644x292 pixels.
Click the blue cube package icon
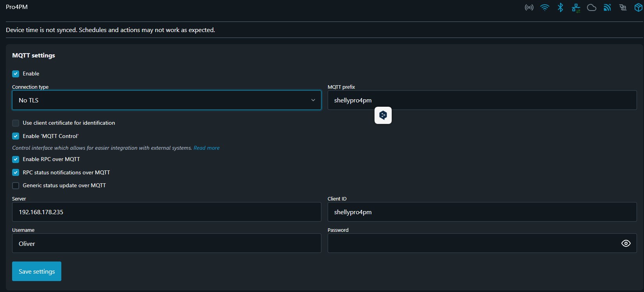pos(638,7)
